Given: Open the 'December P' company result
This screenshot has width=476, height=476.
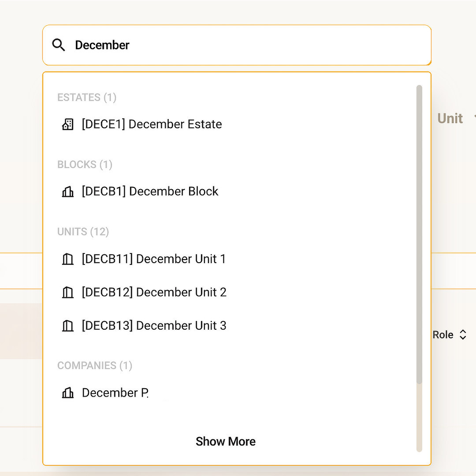Looking at the screenshot, I should click(115, 393).
